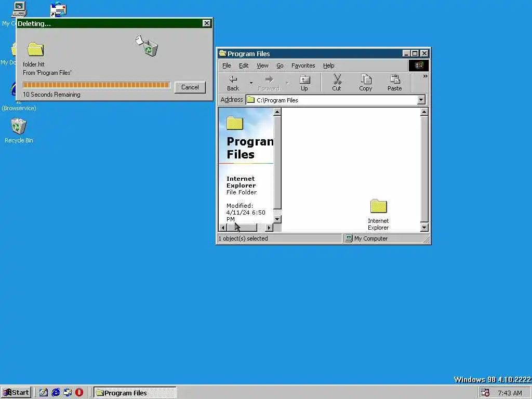This screenshot has width=532, height=399.
Task: Click info pane scroll down arrow
Action: [277, 219]
